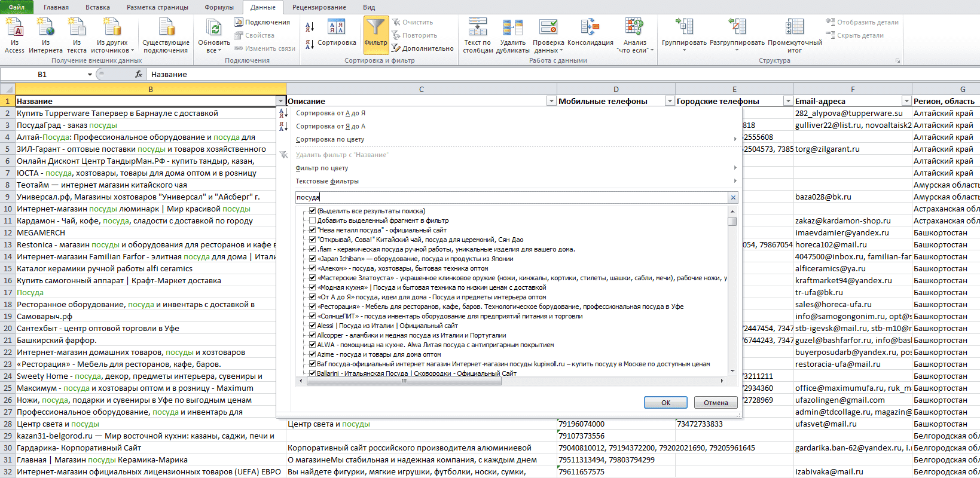
Task: Uncheck the 'ALWA - помощница на кухне' item
Action: click(x=312, y=345)
